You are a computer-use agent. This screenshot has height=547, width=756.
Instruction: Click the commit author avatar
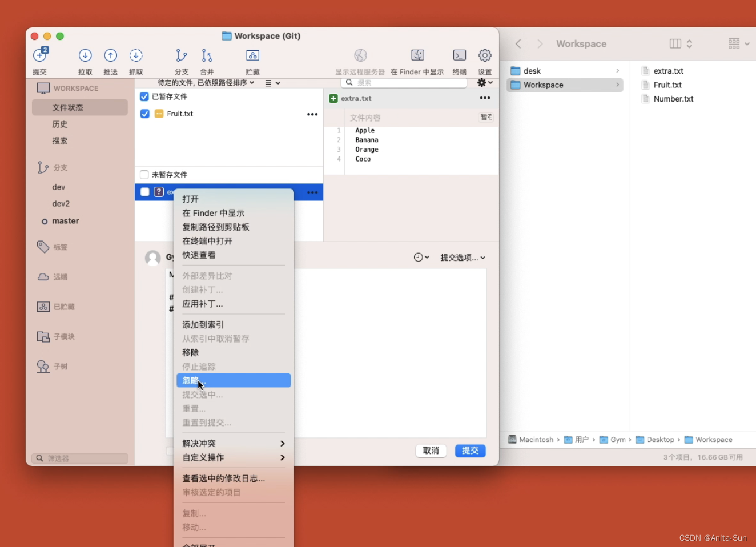point(152,258)
